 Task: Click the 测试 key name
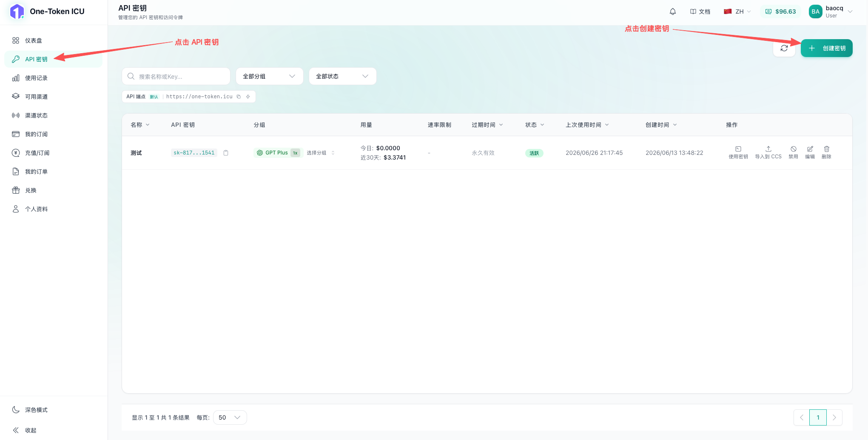tap(136, 153)
